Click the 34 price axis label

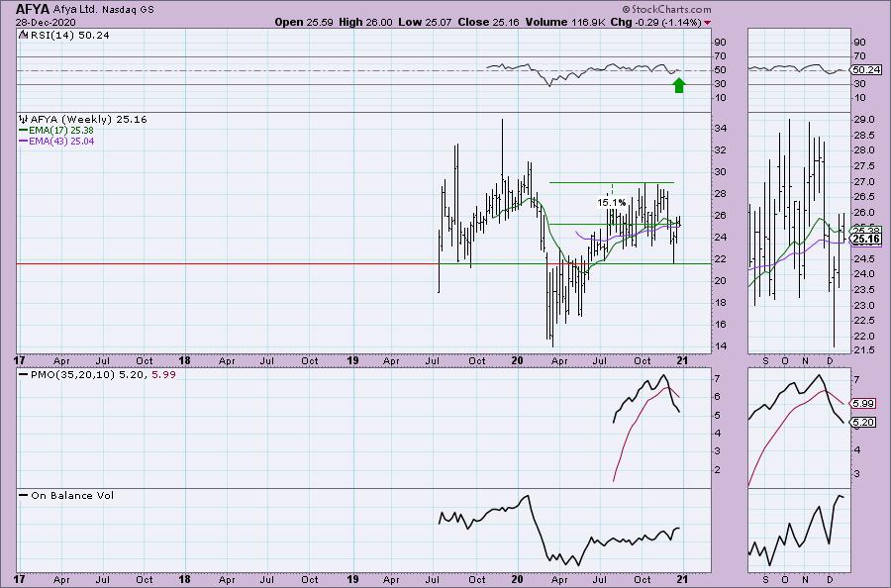click(720, 129)
